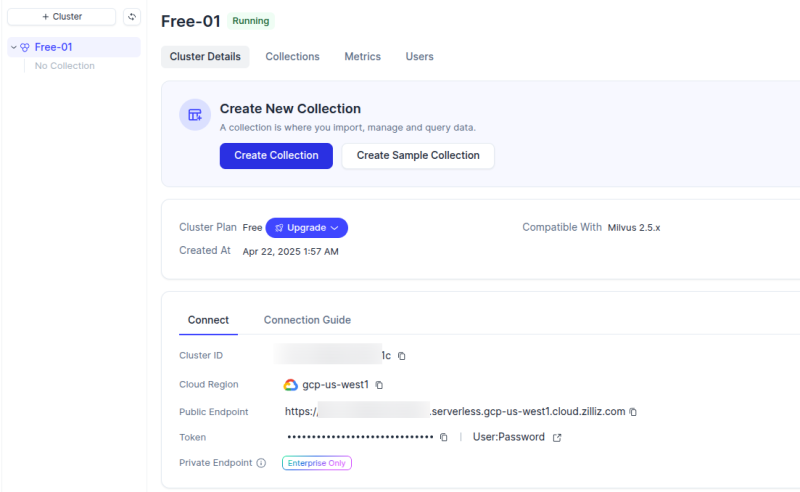The image size is (800, 492).
Task: Collapse the Free-01 tree node
Action: (x=14, y=47)
